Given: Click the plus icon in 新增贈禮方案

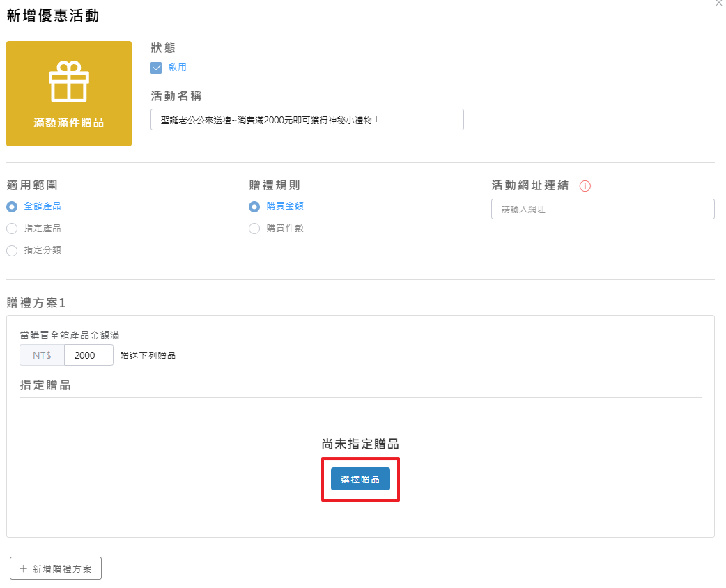Looking at the screenshot, I should tap(23, 568).
